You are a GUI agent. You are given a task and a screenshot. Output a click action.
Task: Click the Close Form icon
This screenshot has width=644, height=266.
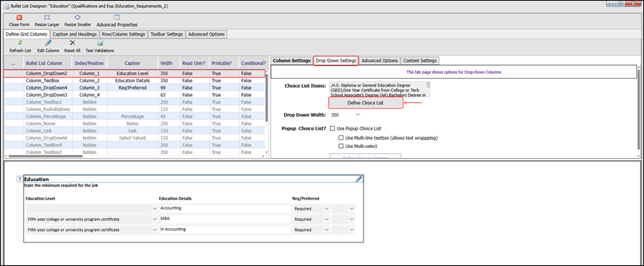click(x=19, y=18)
